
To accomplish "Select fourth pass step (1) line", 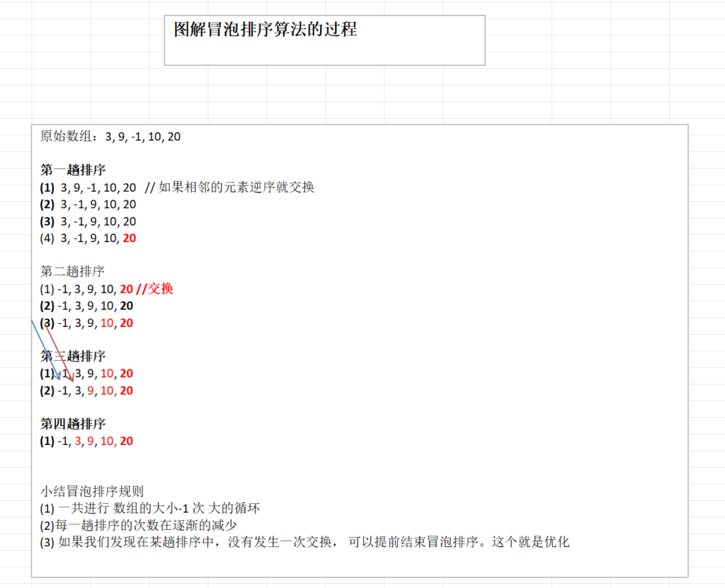I will [x=86, y=441].
